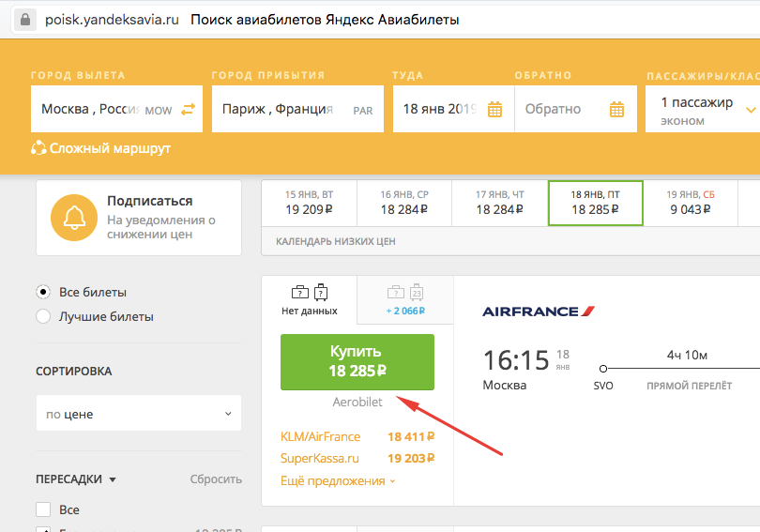This screenshot has height=532, width=760.
Task: Click departure time '16:15'
Action: 516,360
